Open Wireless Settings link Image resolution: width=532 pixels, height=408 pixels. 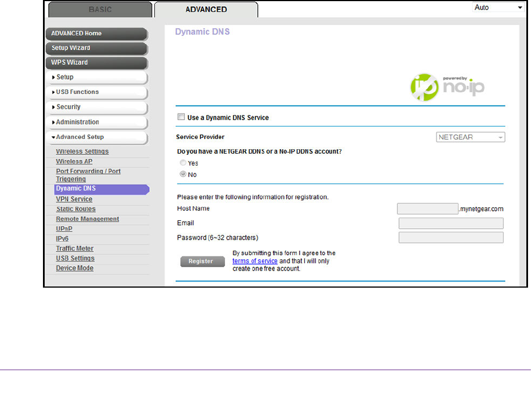[x=82, y=151]
